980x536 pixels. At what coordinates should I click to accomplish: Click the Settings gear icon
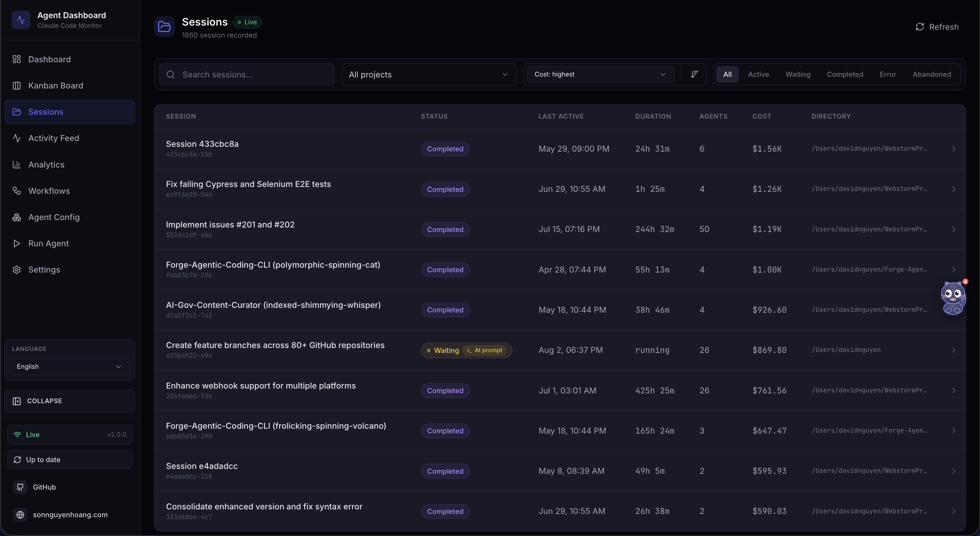(x=16, y=270)
